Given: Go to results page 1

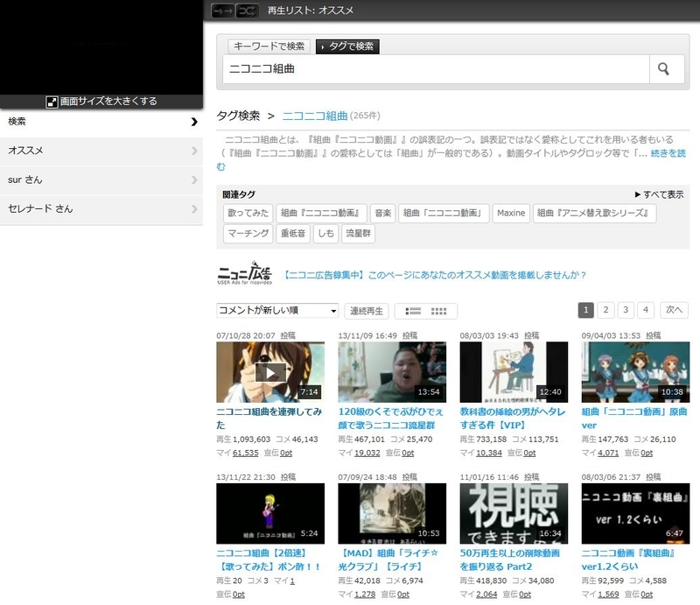Looking at the screenshot, I should pos(585,310).
